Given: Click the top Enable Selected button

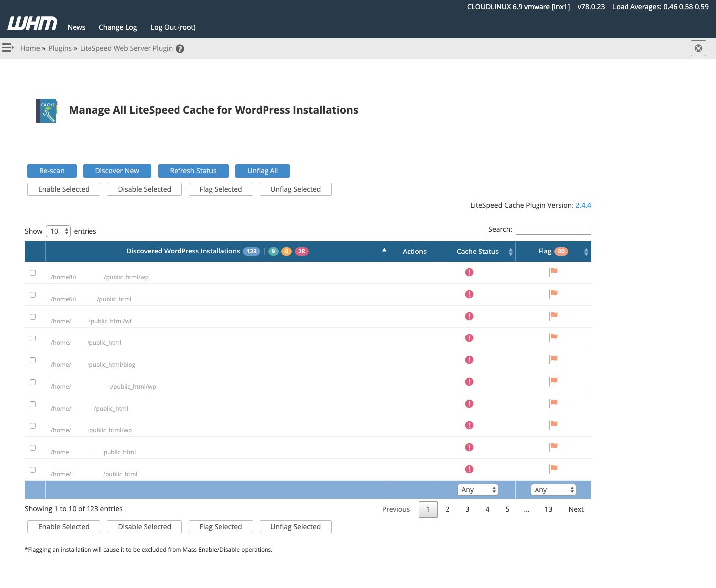Looking at the screenshot, I should click(x=64, y=189).
